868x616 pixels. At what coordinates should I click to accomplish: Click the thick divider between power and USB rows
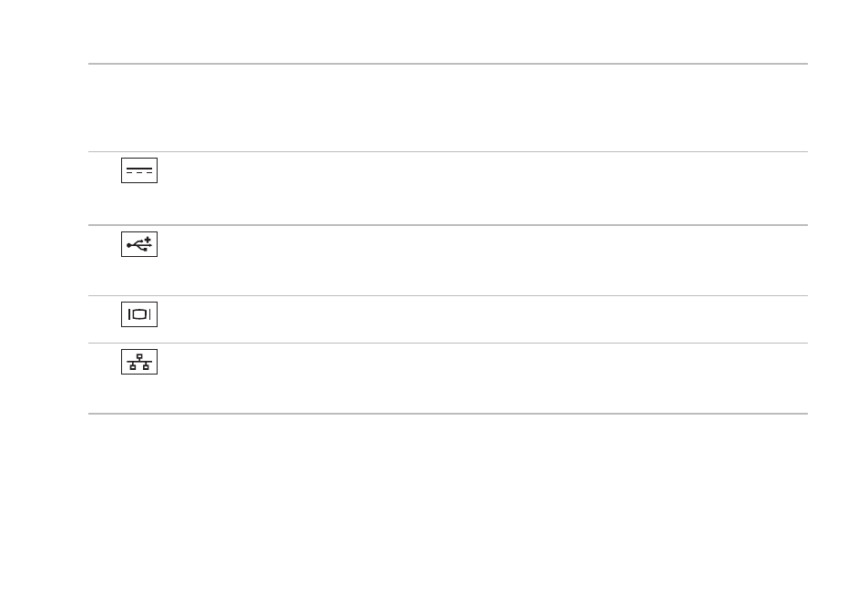click(448, 225)
